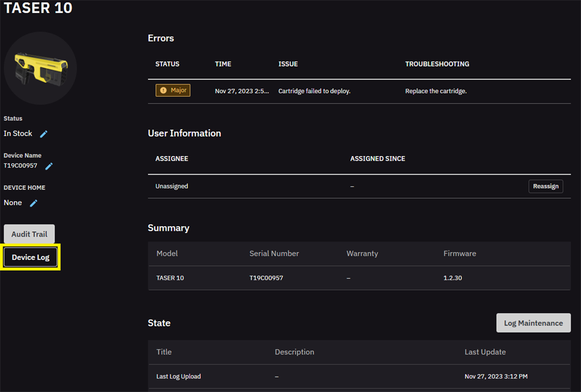
Task: Click the TIME column header in Errors
Action: pyautogui.click(x=223, y=64)
